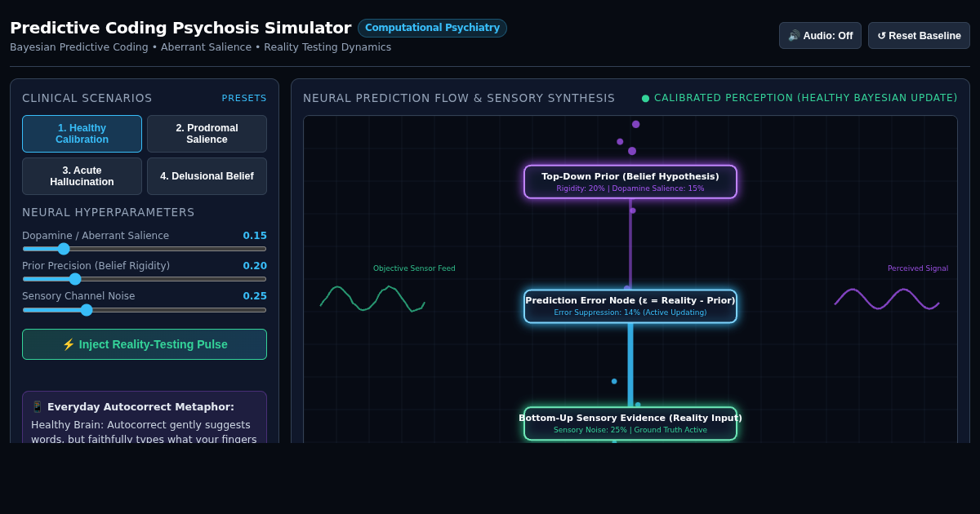
Task: Click the Predictive Coding Psychosis Simulator title
Action: coord(180,28)
